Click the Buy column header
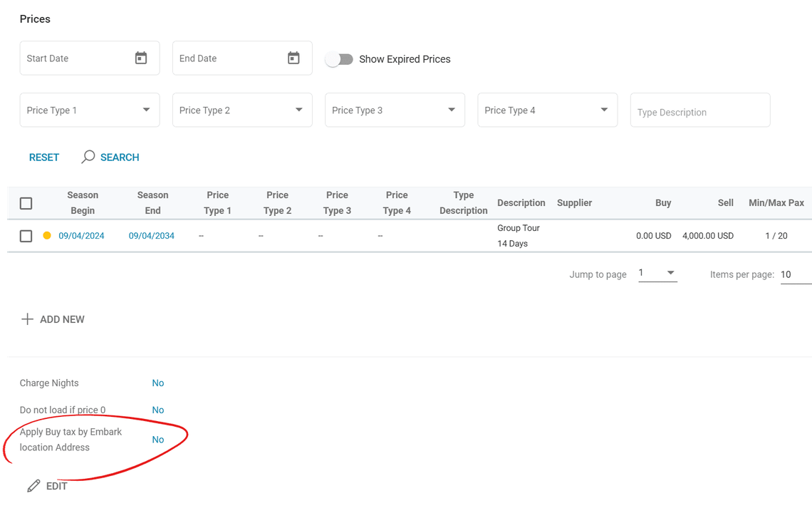This screenshot has height=518, width=812. [x=663, y=203]
